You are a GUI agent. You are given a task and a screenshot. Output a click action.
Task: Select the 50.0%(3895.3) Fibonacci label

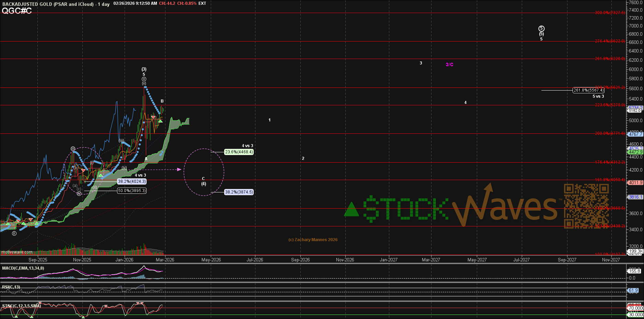(x=132, y=191)
